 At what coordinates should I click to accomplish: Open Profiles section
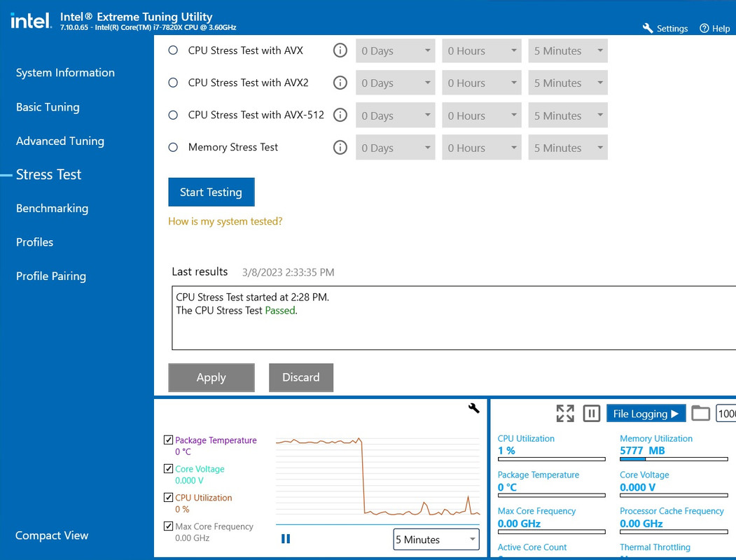[x=35, y=242]
